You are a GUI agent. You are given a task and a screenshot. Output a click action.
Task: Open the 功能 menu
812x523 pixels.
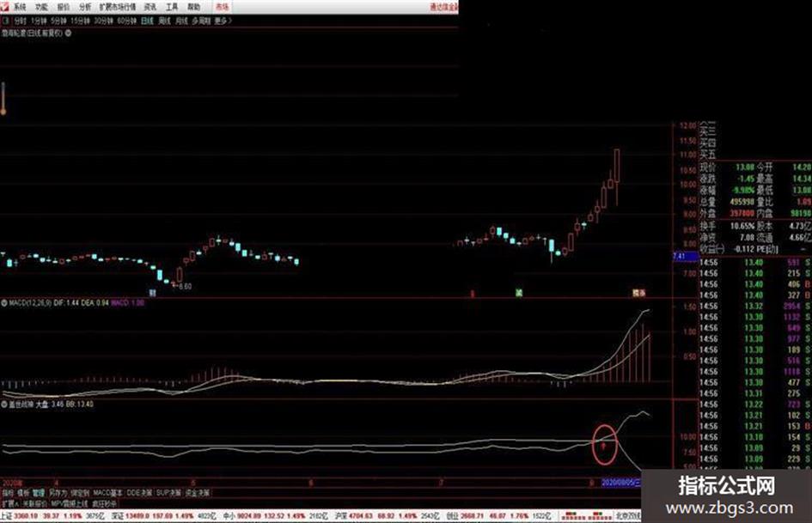point(41,7)
